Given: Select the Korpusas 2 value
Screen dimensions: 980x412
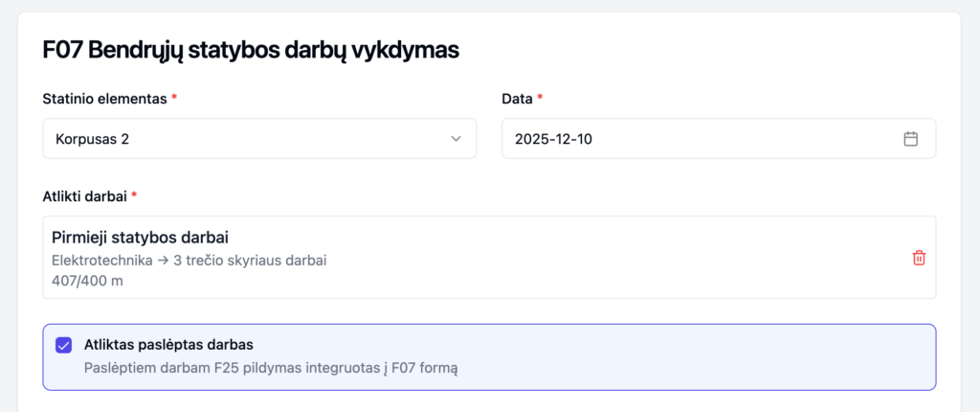Looking at the screenshot, I should pos(93,139).
